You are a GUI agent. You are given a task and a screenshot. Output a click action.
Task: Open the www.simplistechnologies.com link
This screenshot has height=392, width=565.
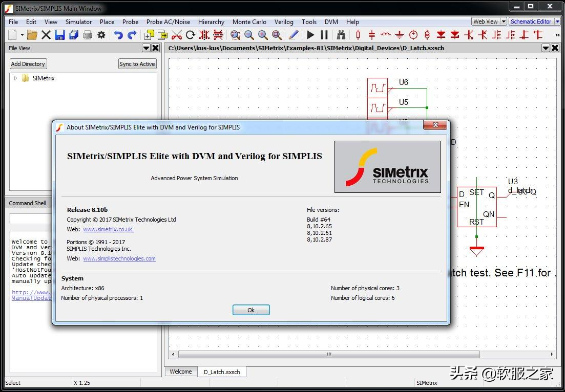(x=119, y=258)
